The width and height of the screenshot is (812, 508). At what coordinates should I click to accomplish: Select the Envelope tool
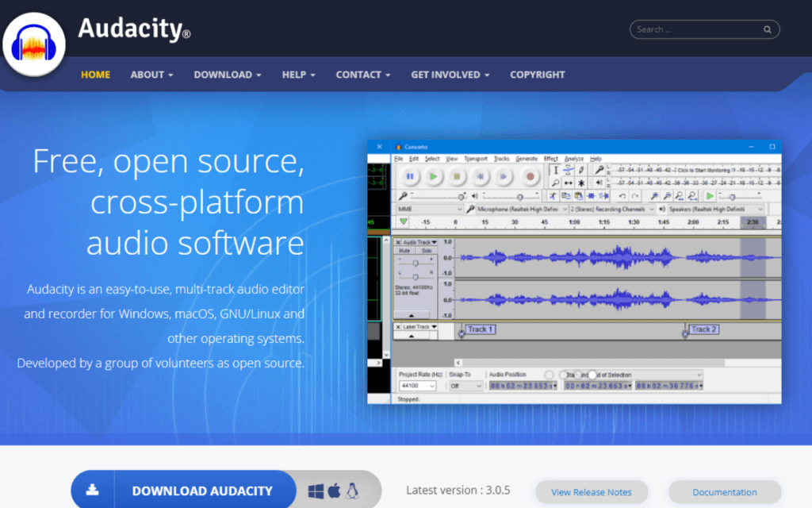click(568, 170)
